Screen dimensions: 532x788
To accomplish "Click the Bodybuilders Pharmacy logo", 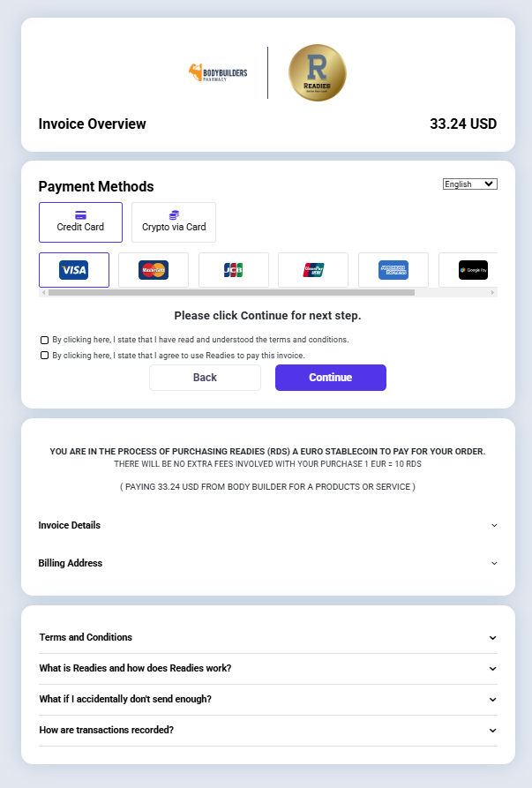I will pyautogui.click(x=218, y=73).
